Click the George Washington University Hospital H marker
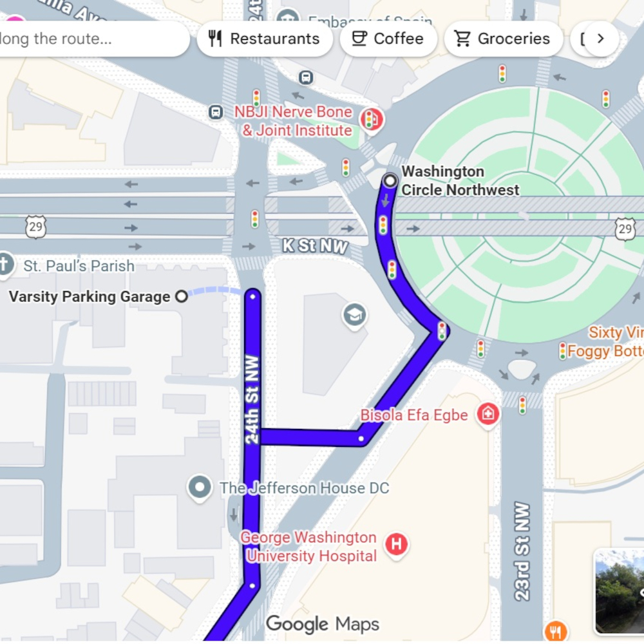This screenshot has width=644, height=644. point(396,544)
